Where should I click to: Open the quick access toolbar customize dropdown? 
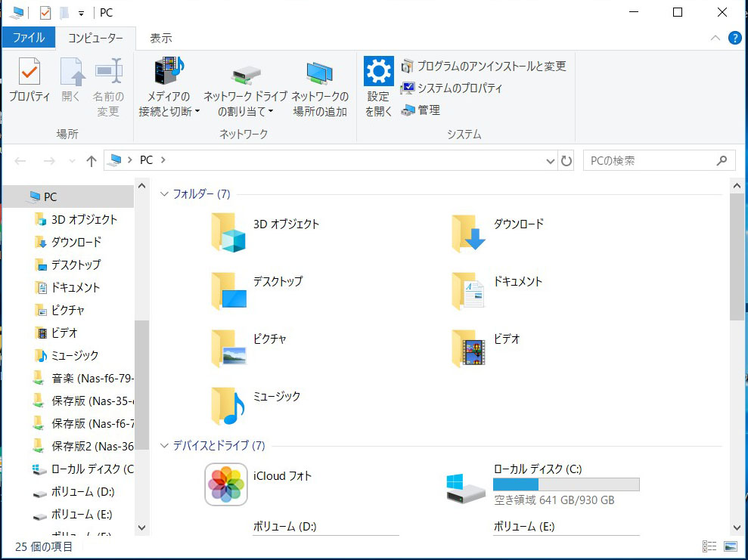tap(81, 14)
